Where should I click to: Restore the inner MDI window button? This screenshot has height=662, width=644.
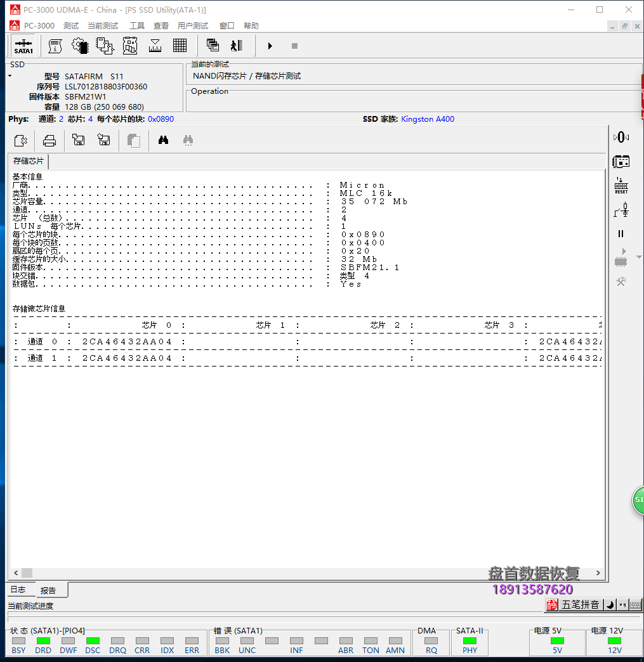(x=624, y=26)
